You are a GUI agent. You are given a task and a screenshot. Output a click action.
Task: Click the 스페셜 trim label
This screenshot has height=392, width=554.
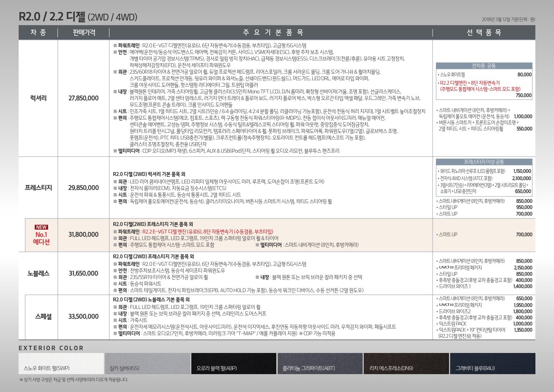click(x=43, y=316)
